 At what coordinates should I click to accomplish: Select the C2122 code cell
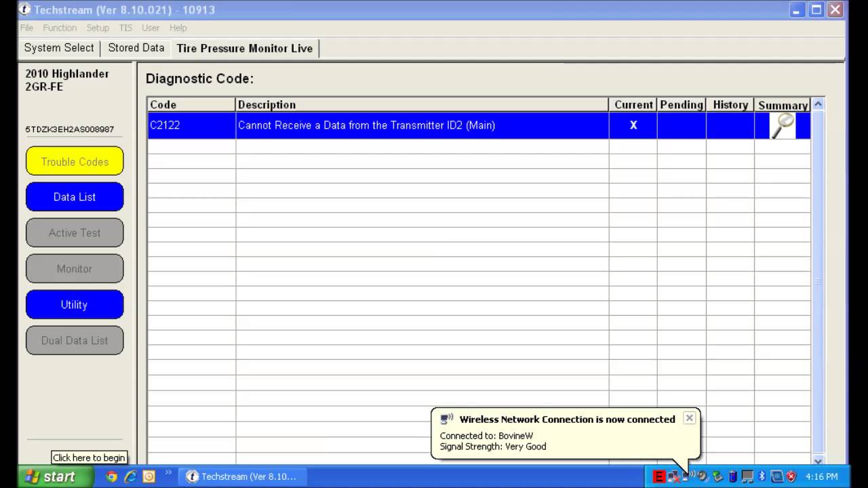click(x=191, y=125)
